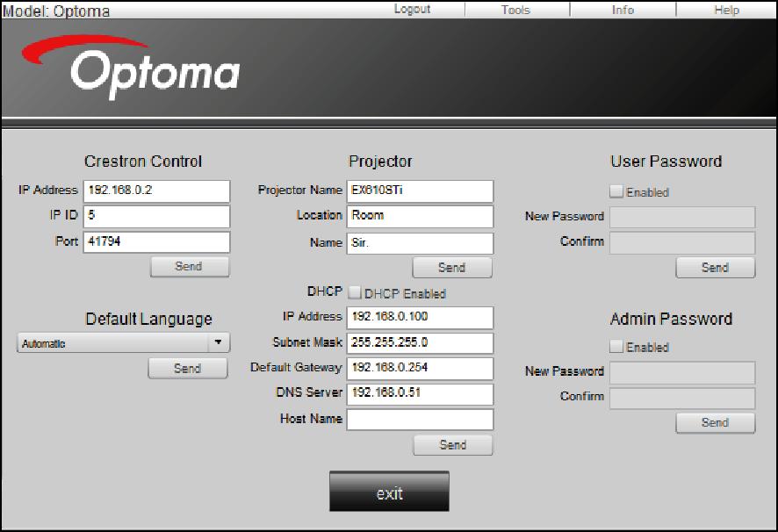Enable the DHCP Enabled checkbox
778x532 pixels.
click(354, 292)
